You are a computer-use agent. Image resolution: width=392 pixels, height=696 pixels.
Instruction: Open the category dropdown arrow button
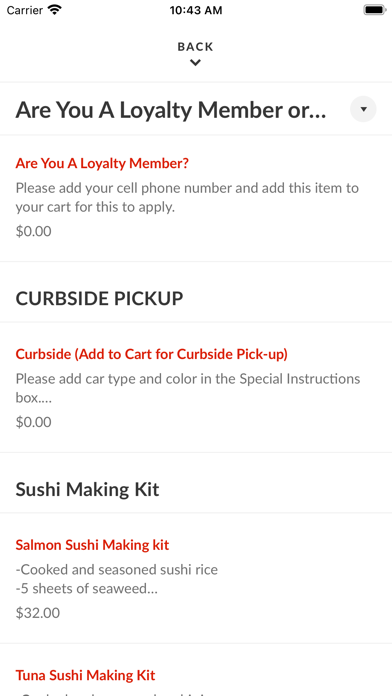363,109
